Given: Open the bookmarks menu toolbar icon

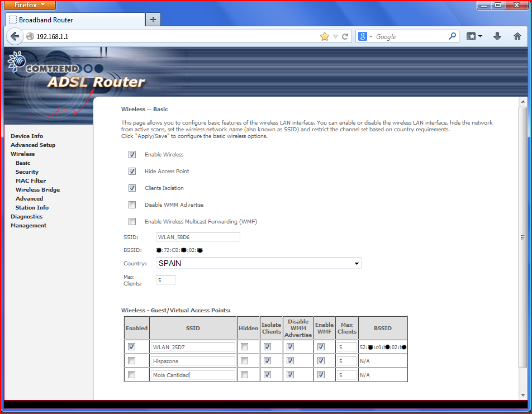Looking at the screenshot, I should pyautogui.click(x=474, y=36).
